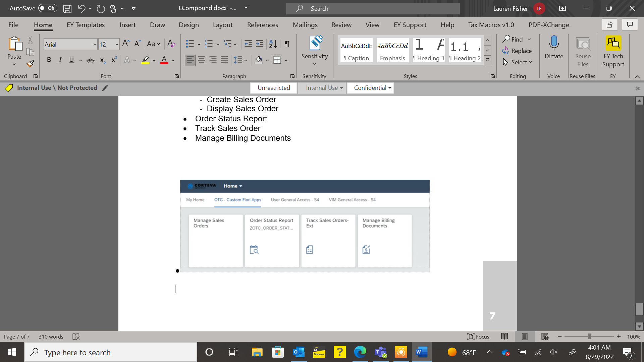Toggle the AutoSave switch
This screenshot has width=644, height=362.
[48, 8]
